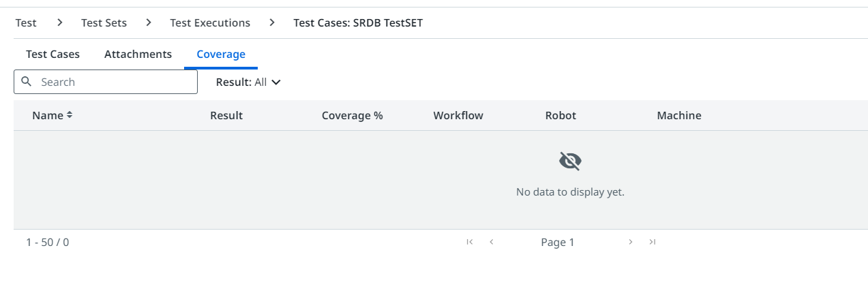Sort the table by the Name sort arrows
The width and height of the screenshot is (868, 293).
click(x=70, y=116)
